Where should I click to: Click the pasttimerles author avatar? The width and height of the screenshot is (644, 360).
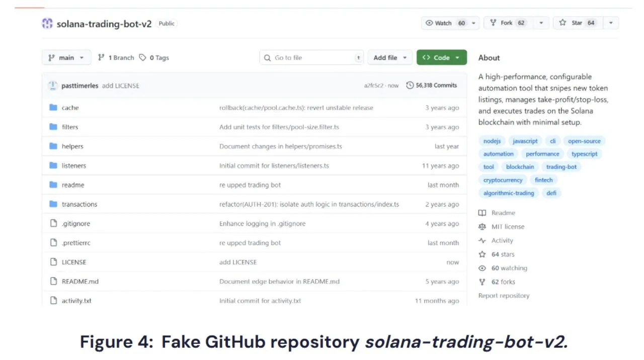coord(53,85)
